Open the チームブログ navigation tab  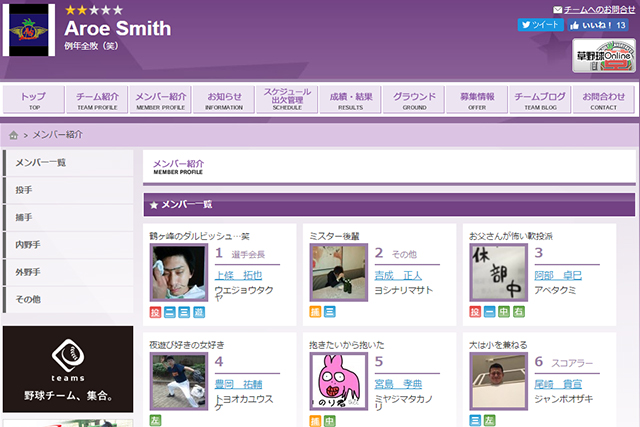[540, 100]
